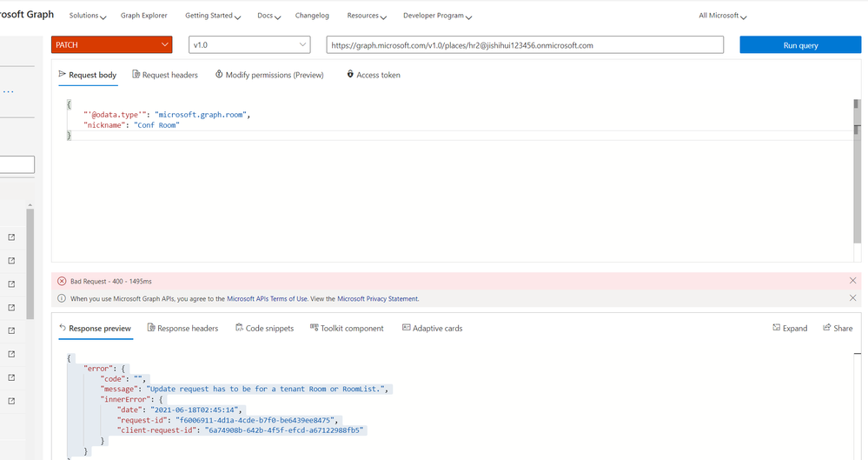Click the info icon in terms notice
This screenshot has width=868, height=460.
click(x=62, y=298)
